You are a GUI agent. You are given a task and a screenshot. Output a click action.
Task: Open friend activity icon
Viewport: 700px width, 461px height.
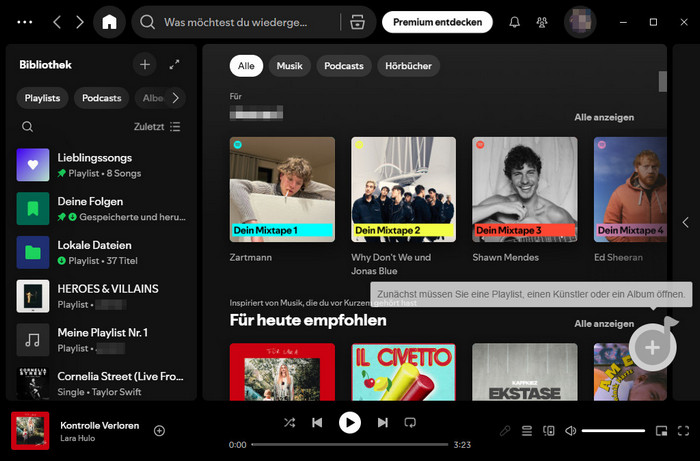click(542, 22)
